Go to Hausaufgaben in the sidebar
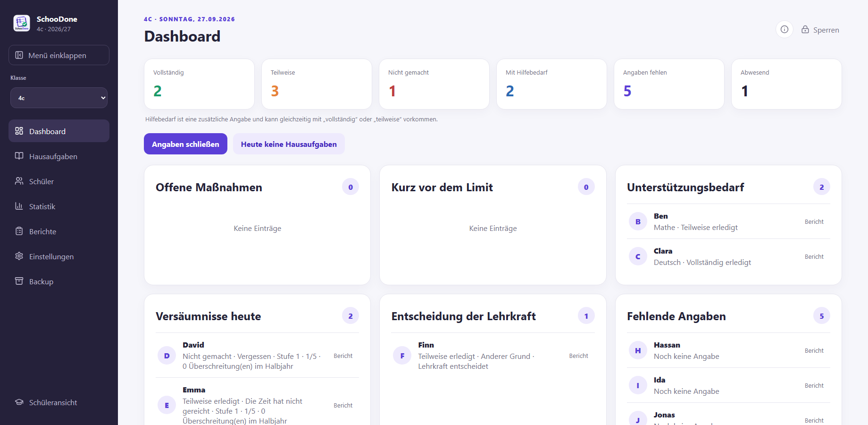Image resolution: width=868 pixels, height=425 pixels. pos(59,156)
